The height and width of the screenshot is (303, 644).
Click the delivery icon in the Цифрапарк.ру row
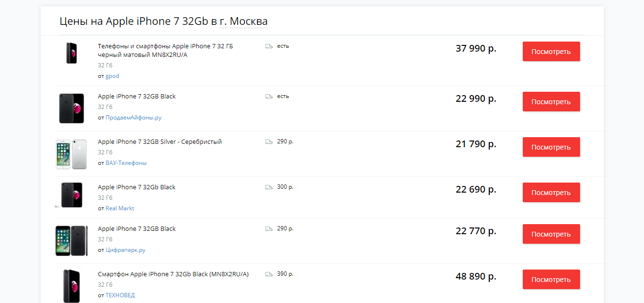(x=269, y=228)
